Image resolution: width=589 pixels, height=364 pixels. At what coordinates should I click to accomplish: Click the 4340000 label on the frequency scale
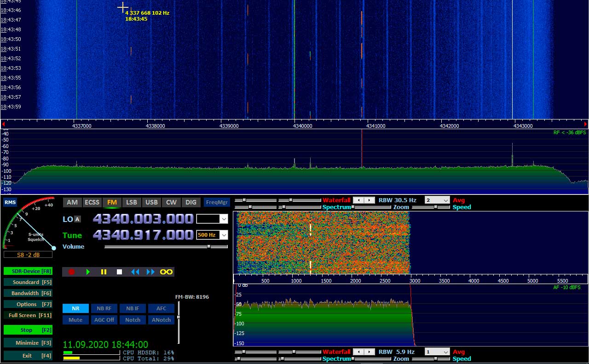pos(302,125)
